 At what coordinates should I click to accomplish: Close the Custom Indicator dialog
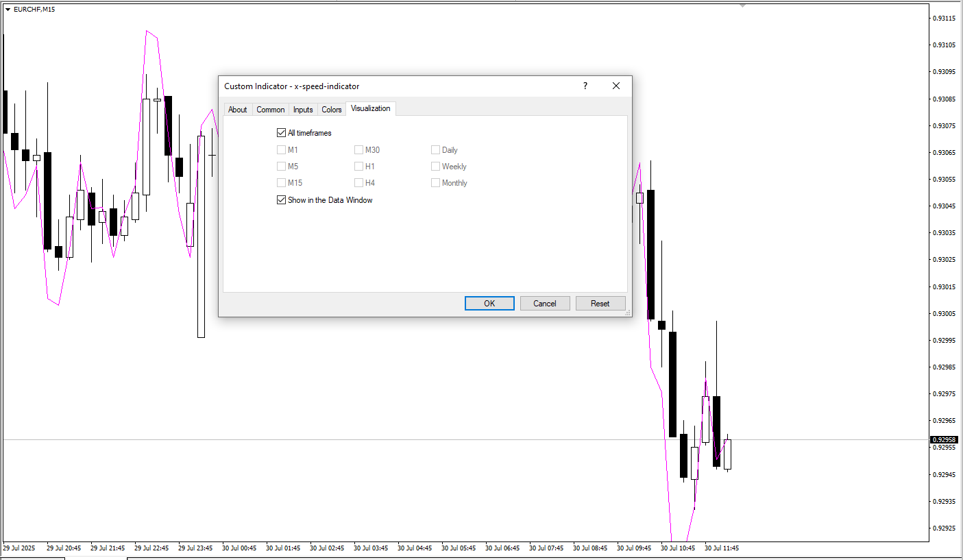pyautogui.click(x=615, y=86)
